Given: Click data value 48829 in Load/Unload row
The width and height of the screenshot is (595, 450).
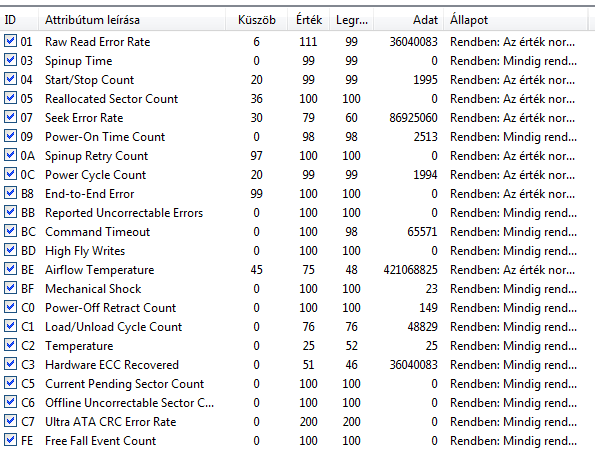Looking at the screenshot, I should (x=422, y=326).
